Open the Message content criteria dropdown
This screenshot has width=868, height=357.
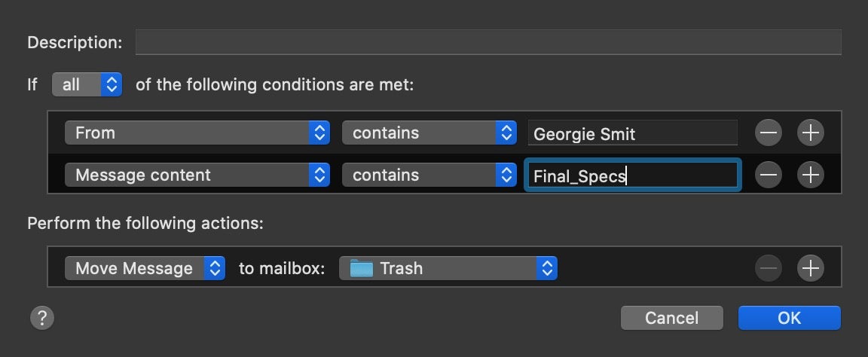pos(197,175)
